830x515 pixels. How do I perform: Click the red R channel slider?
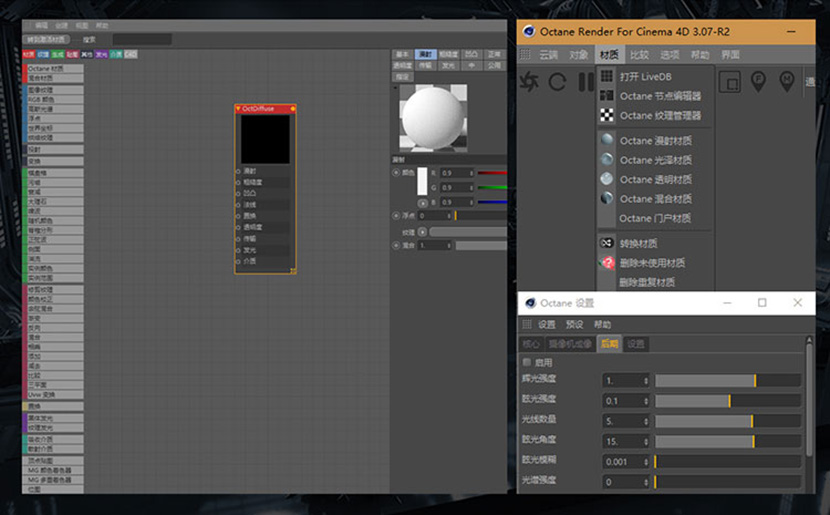(492, 173)
